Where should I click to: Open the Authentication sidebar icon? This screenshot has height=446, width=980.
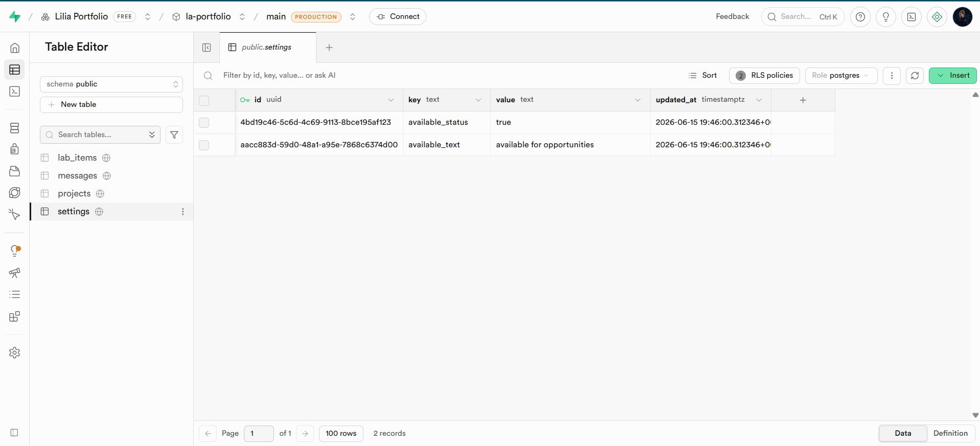[15, 149]
